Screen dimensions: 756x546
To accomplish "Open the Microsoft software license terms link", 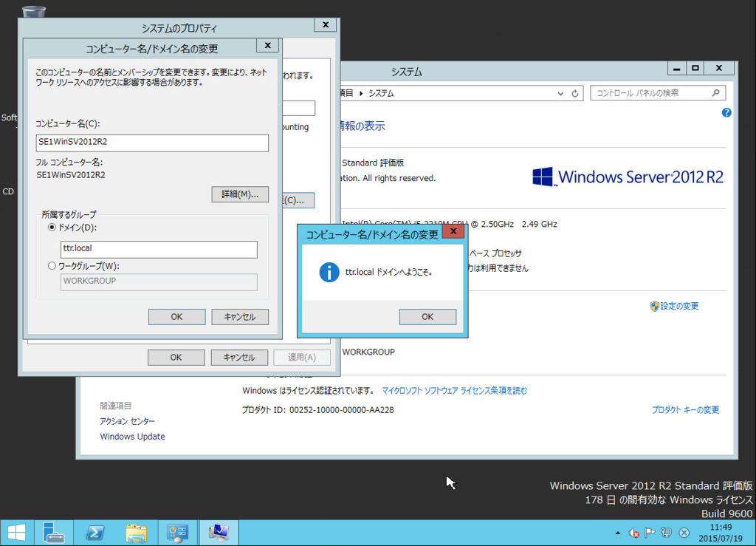I will 454,391.
